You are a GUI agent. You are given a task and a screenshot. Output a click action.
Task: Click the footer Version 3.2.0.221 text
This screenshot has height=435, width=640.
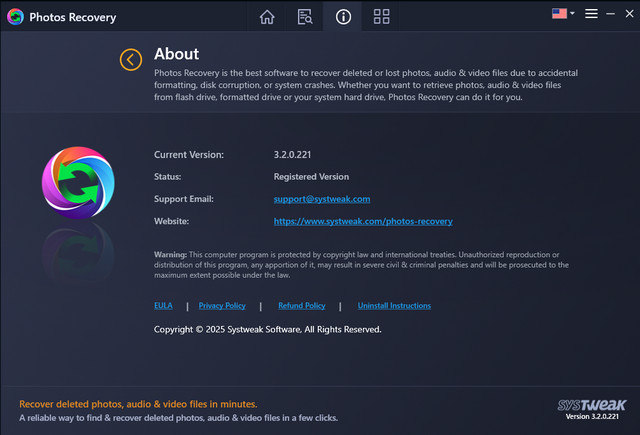(x=592, y=417)
